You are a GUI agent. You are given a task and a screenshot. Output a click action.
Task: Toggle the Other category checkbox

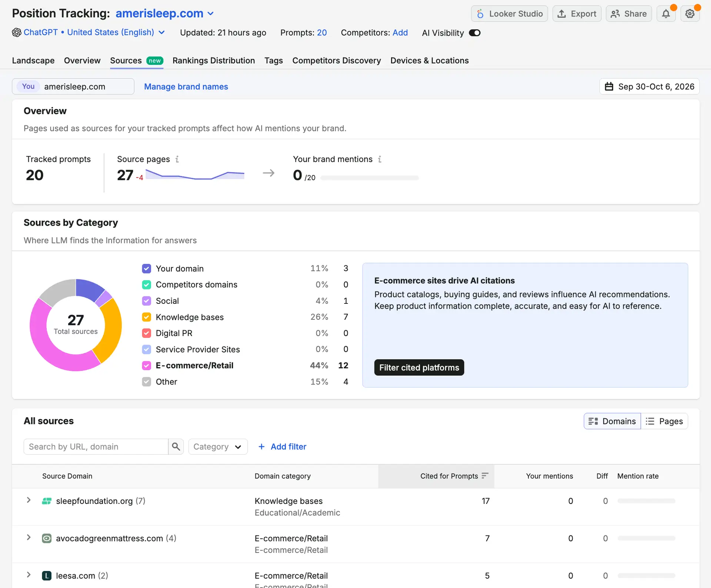[146, 382]
